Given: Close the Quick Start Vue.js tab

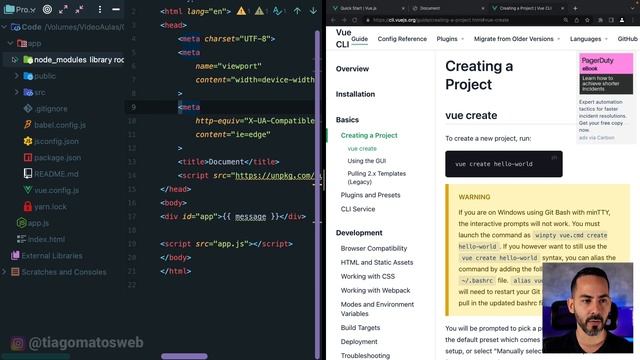Looking at the screenshot, I should point(403,8).
